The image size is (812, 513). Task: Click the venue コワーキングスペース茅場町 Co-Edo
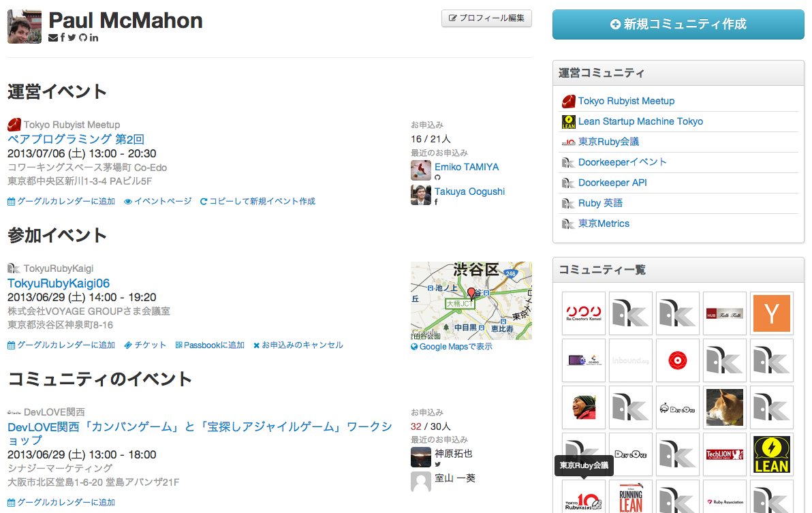point(87,168)
